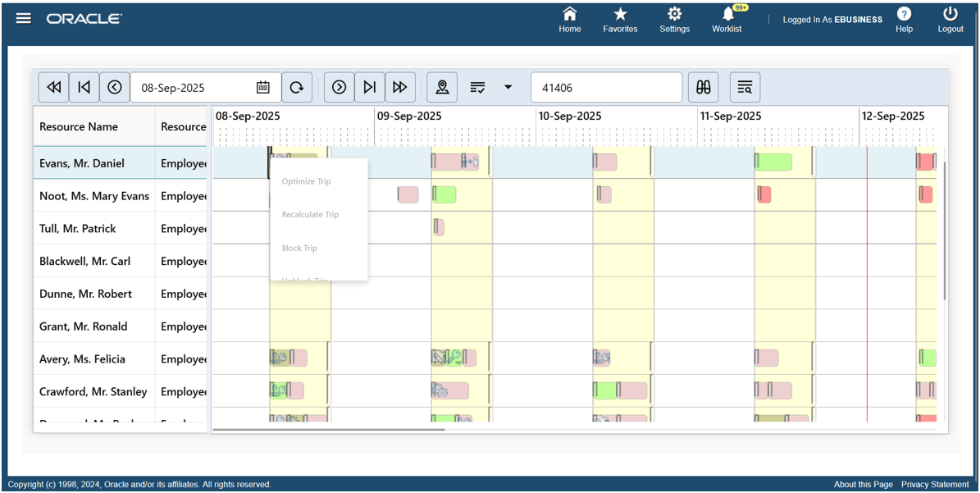Image resolution: width=980 pixels, height=493 pixels.
Task: Step the schedule back one day
Action: pyautogui.click(x=115, y=87)
